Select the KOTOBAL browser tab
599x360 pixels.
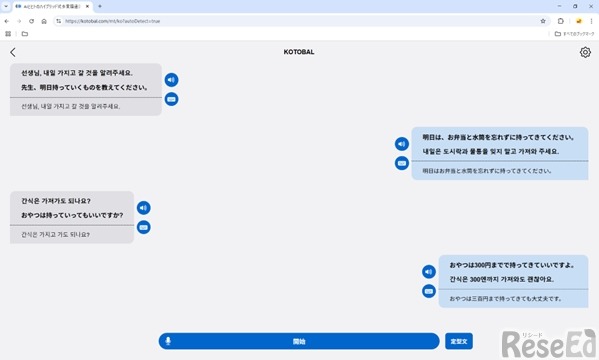click(x=53, y=6)
